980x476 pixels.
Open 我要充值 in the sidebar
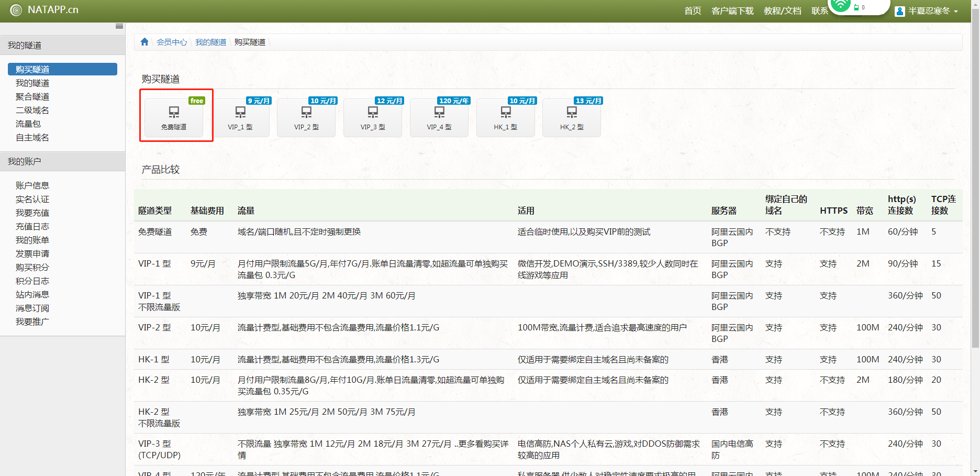point(32,213)
